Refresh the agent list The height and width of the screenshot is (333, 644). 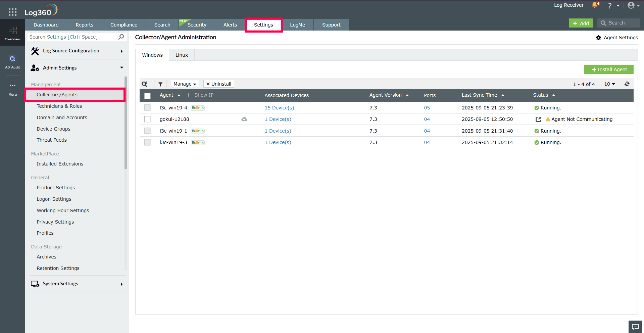tap(627, 84)
